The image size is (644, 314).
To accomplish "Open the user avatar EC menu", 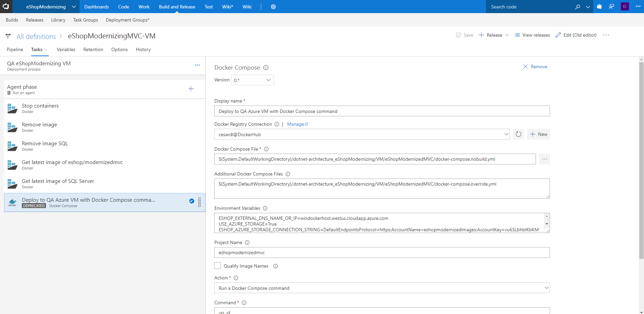I will point(625,6).
